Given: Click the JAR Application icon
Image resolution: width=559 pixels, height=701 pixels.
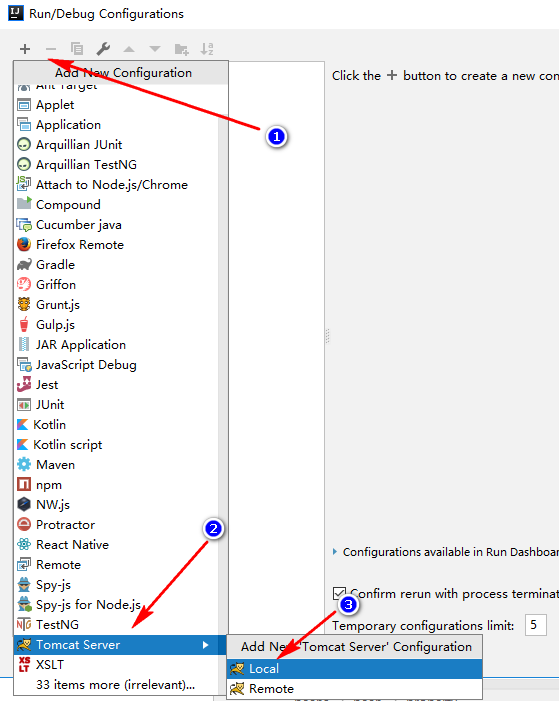Looking at the screenshot, I should (x=24, y=344).
